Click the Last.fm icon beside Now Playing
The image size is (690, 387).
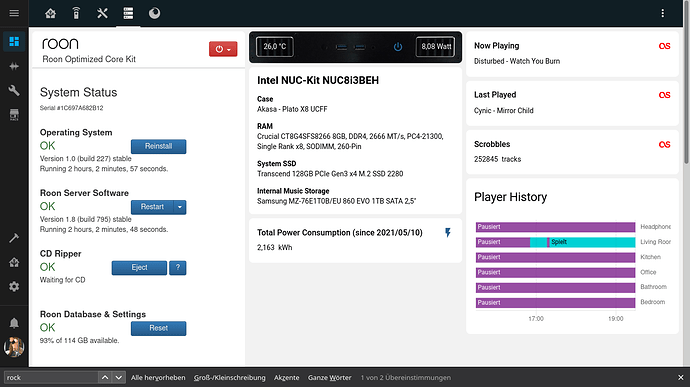tap(664, 46)
